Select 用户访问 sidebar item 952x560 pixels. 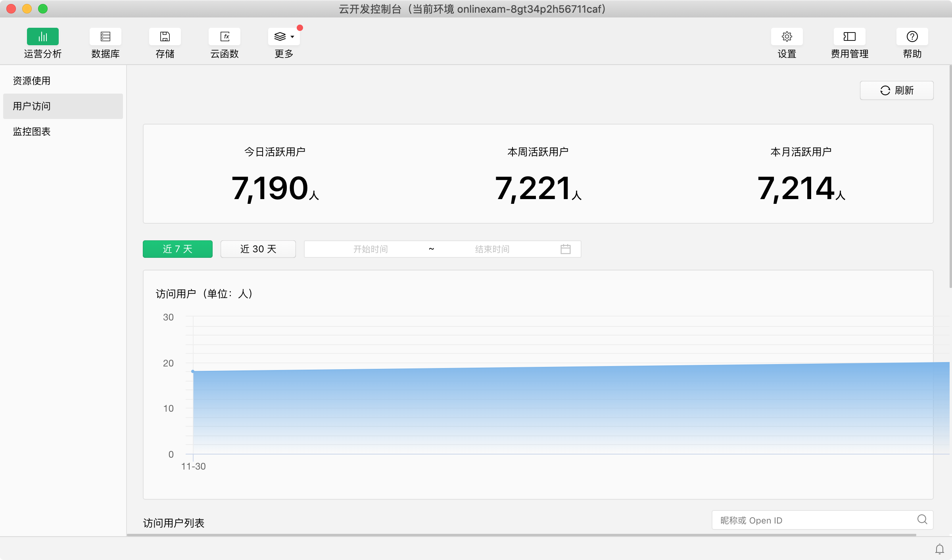coord(32,106)
